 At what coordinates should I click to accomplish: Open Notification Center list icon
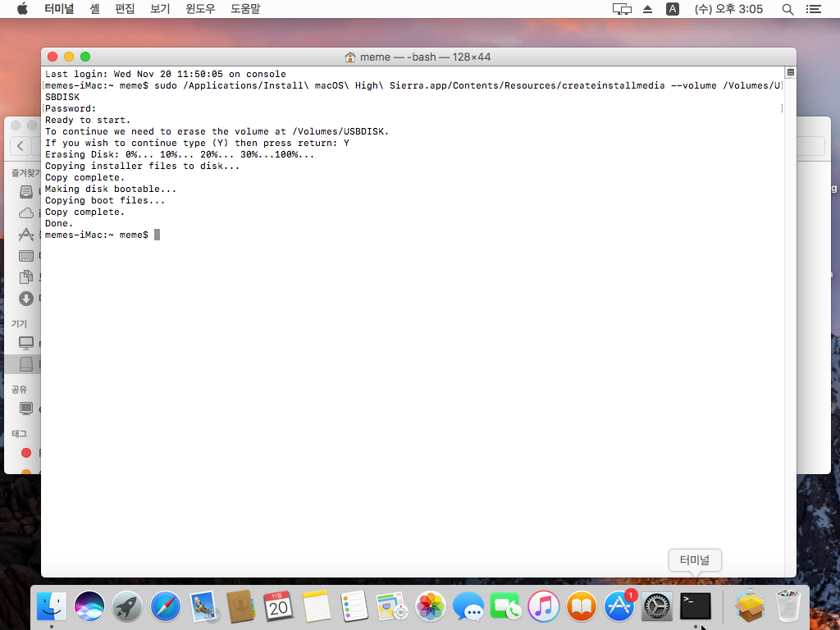click(814, 9)
